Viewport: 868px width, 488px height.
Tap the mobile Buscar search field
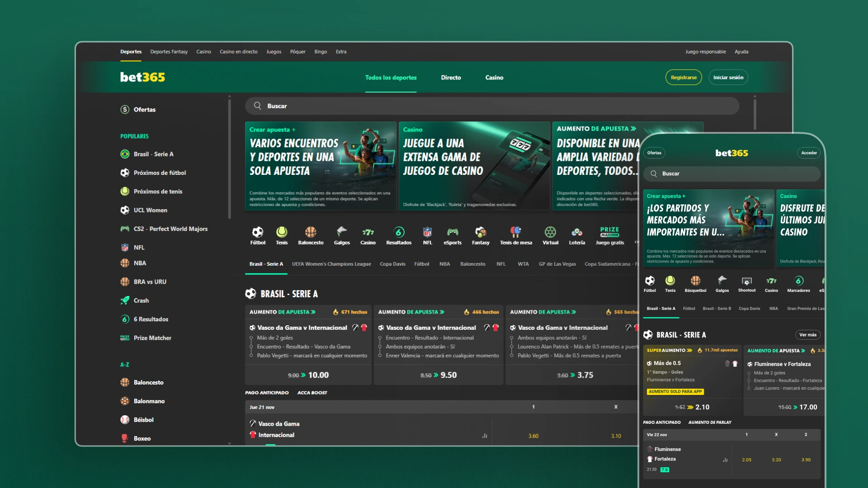[x=732, y=174]
